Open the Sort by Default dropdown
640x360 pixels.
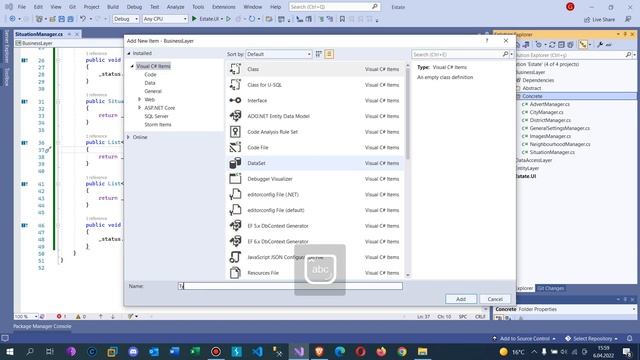tap(279, 54)
